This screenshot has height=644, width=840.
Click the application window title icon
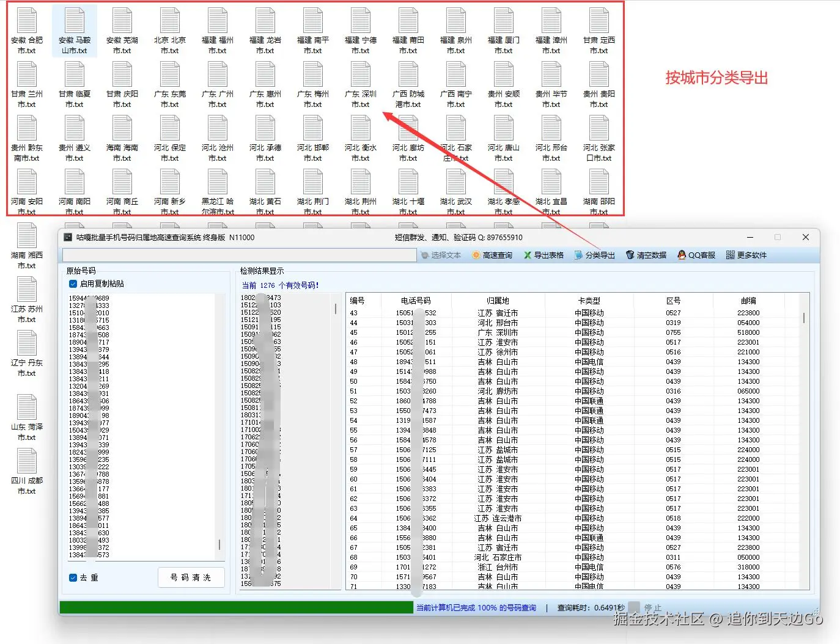pyautogui.click(x=68, y=238)
